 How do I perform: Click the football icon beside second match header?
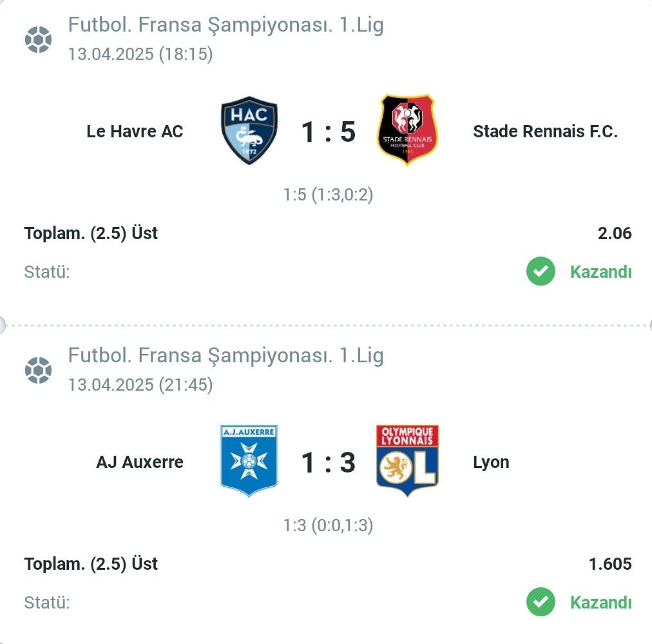[38, 370]
